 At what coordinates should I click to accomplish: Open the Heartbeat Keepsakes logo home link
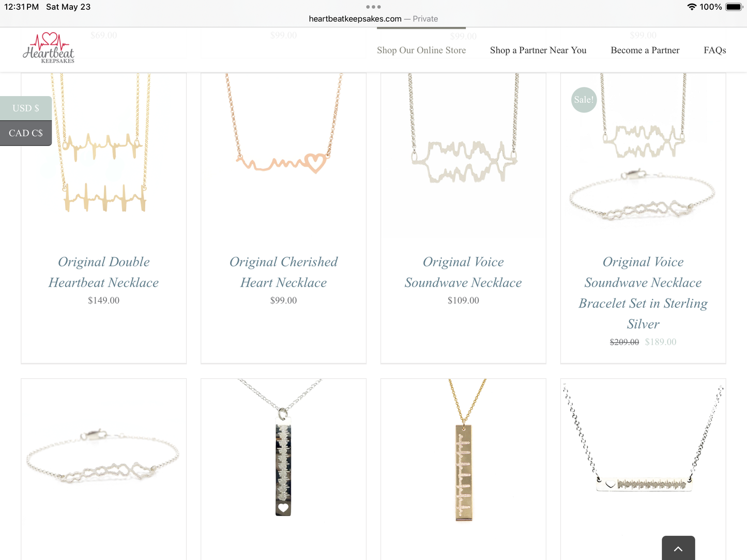coord(49,48)
